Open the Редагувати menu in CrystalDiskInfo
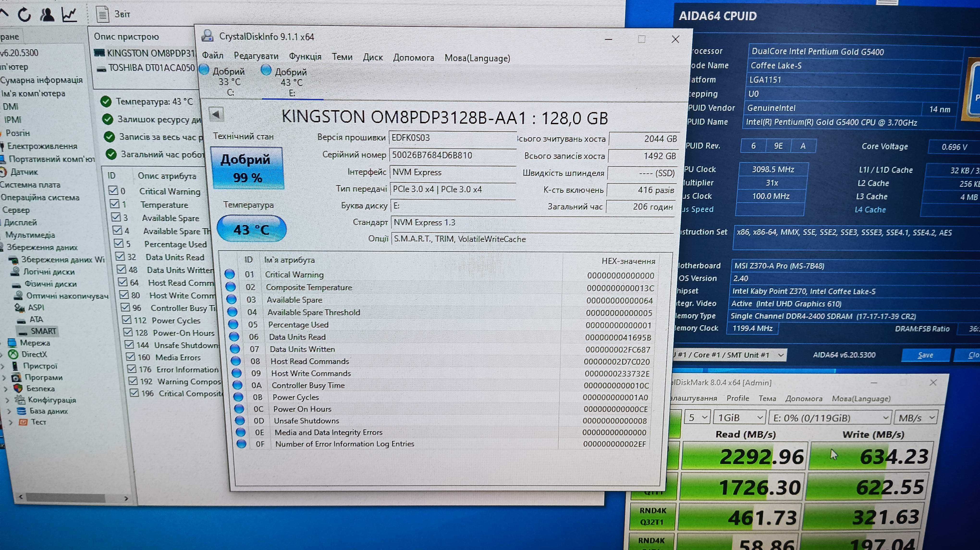 256,56
